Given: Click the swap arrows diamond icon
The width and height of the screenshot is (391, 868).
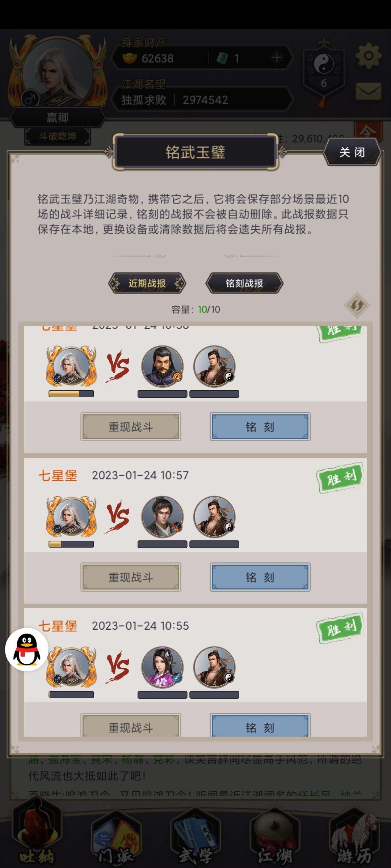Looking at the screenshot, I should click(357, 305).
